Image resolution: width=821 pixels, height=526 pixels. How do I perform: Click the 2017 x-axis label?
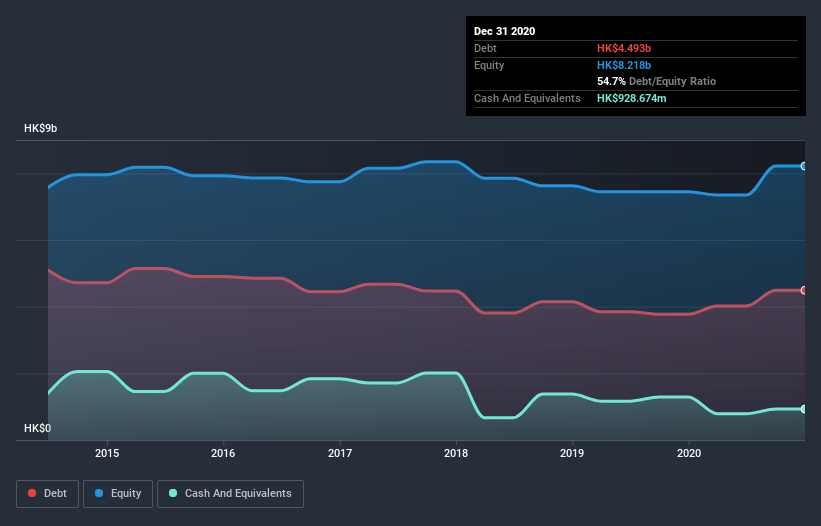[340, 453]
